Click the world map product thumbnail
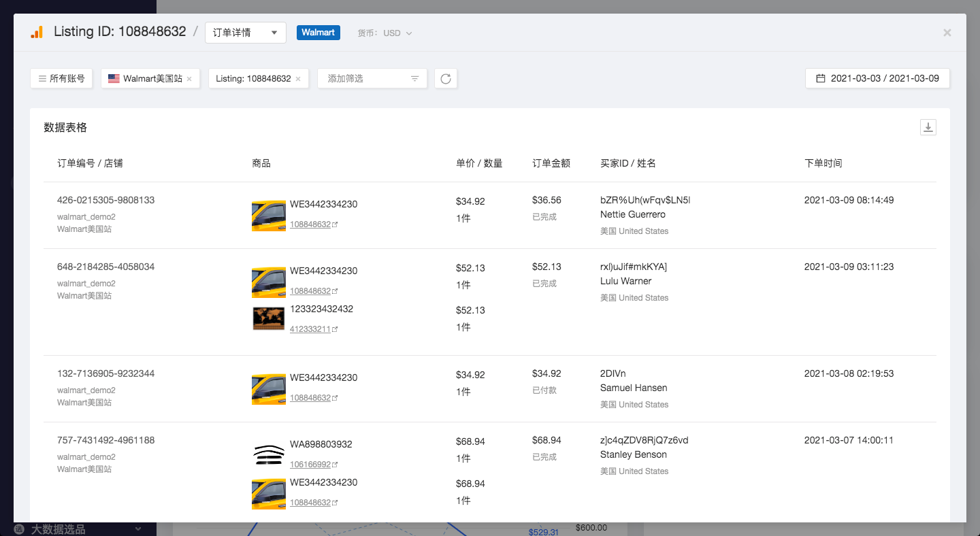The width and height of the screenshot is (980, 536). point(268,318)
